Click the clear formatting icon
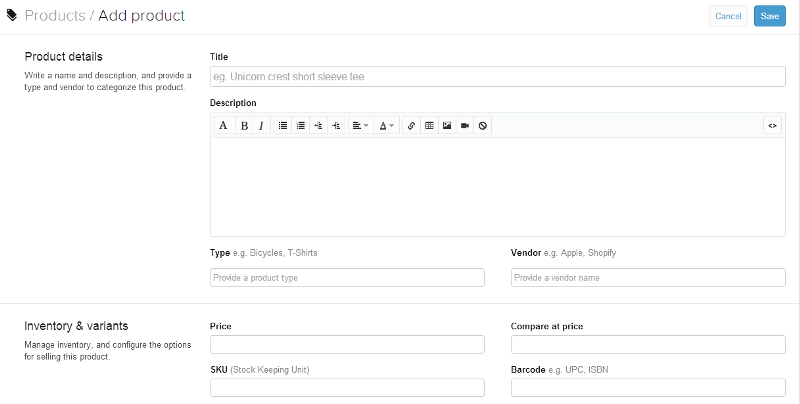The height and width of the screenshot is (404, 800). pyautogui.click(x=482, y=126)
